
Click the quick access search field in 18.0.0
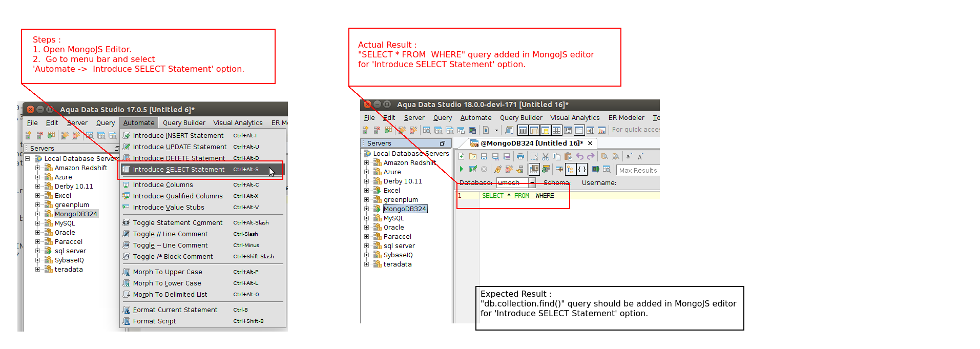635,130
